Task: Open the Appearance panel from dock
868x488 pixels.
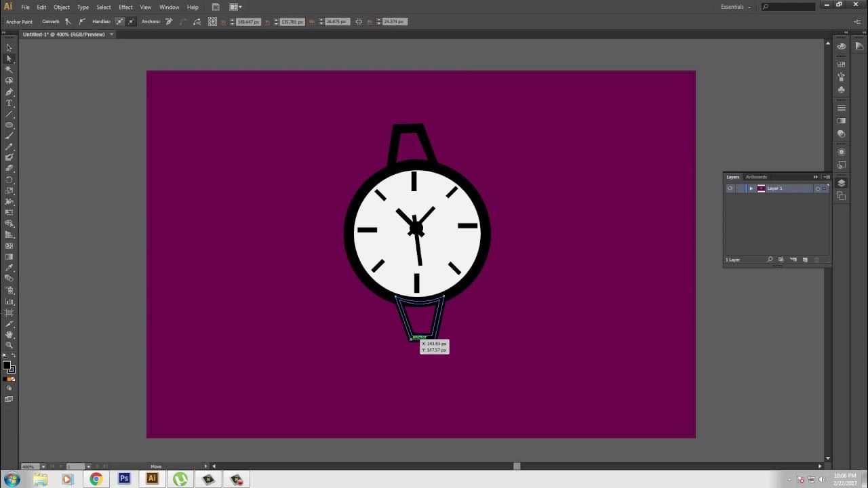Action: [842, 152]
